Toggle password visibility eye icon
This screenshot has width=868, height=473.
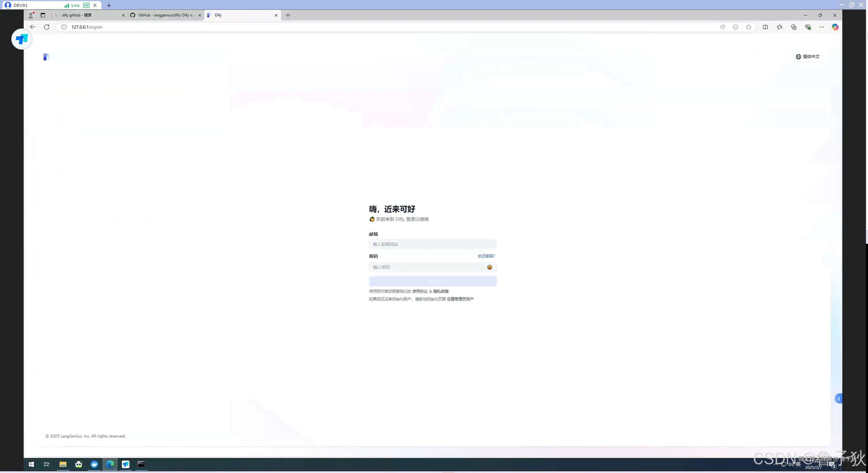point(489,267)
